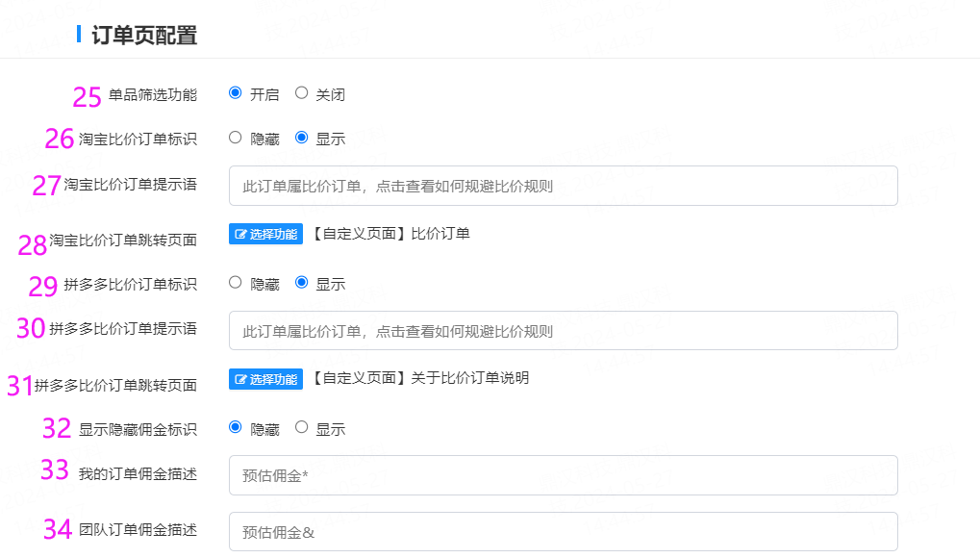Screen dimensions: 980x558
Task: Click the 显示隐藏佣金标识 label
Action: pos(138,430)
